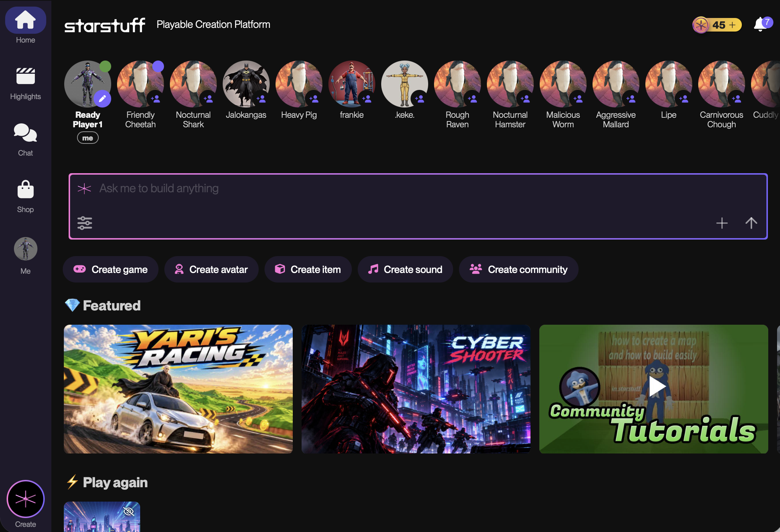Image resolution: width=780 pixels, height=532 pixels.
Task: Open Jalokangas Batman avatar profile
Action: (x=246, y=84)
